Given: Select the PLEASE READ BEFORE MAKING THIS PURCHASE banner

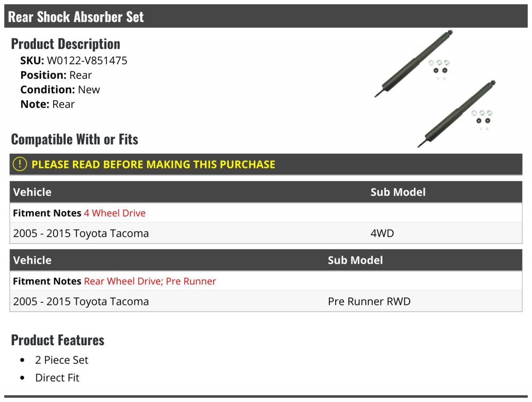Looking at the screenshot, I should click(x=266, y=164).
